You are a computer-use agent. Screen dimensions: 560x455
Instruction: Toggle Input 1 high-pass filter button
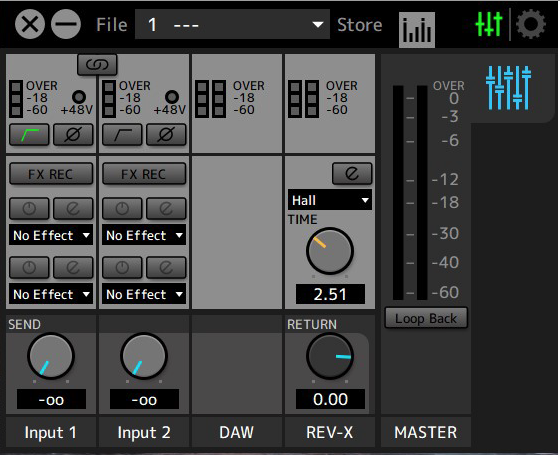(x=29, y=135)
